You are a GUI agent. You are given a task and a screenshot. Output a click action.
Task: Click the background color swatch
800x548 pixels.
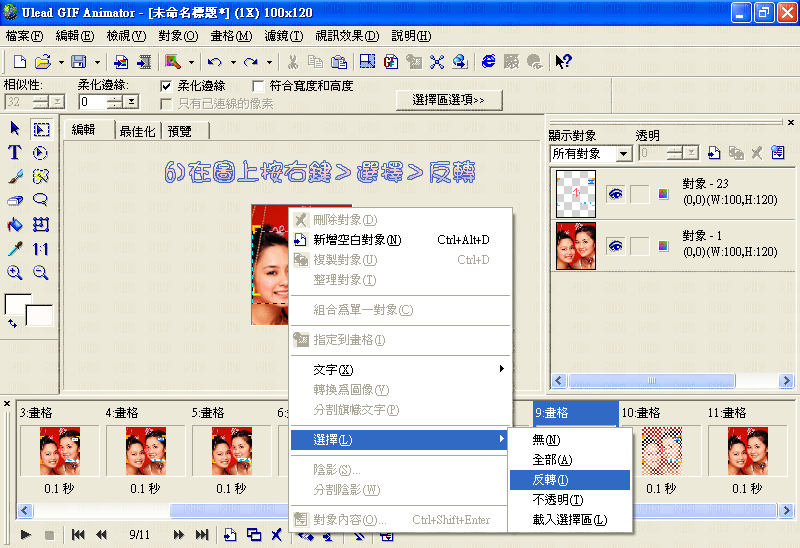click(x=41, y=316)
